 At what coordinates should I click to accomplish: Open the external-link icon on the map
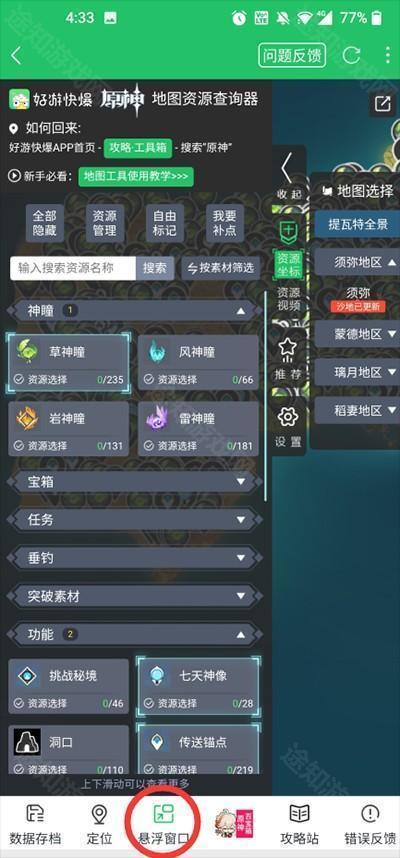[x=382, y=103]
